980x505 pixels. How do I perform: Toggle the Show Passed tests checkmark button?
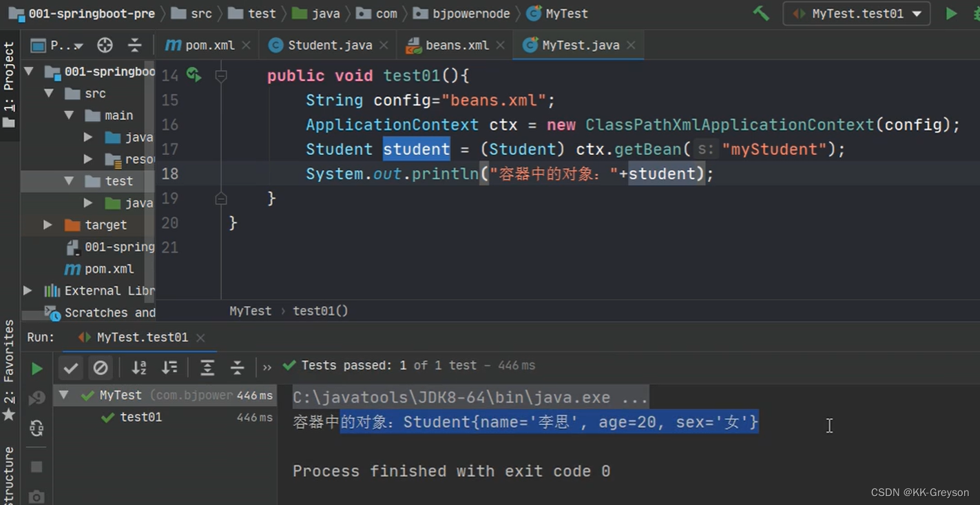(70, 368)
